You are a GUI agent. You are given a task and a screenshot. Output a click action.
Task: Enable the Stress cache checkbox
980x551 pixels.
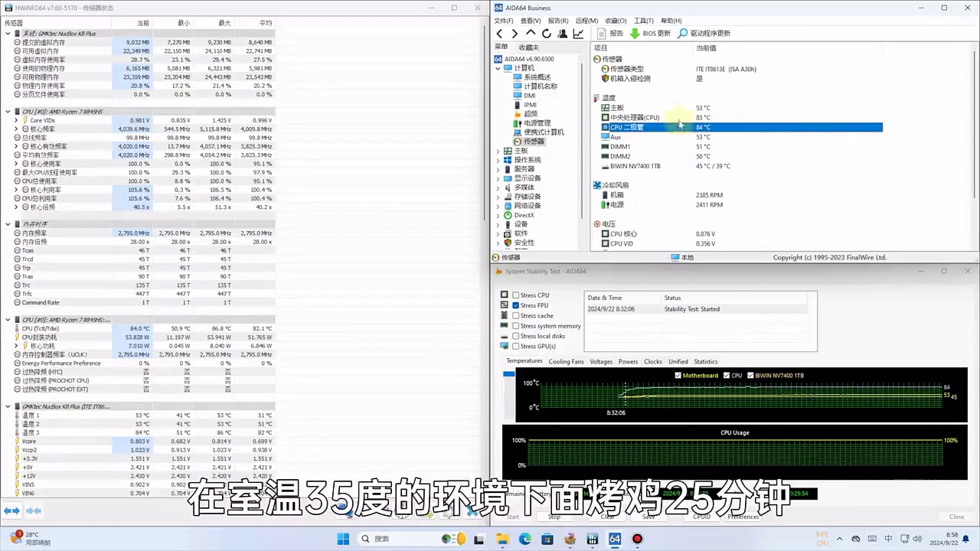tap(516, 315)
